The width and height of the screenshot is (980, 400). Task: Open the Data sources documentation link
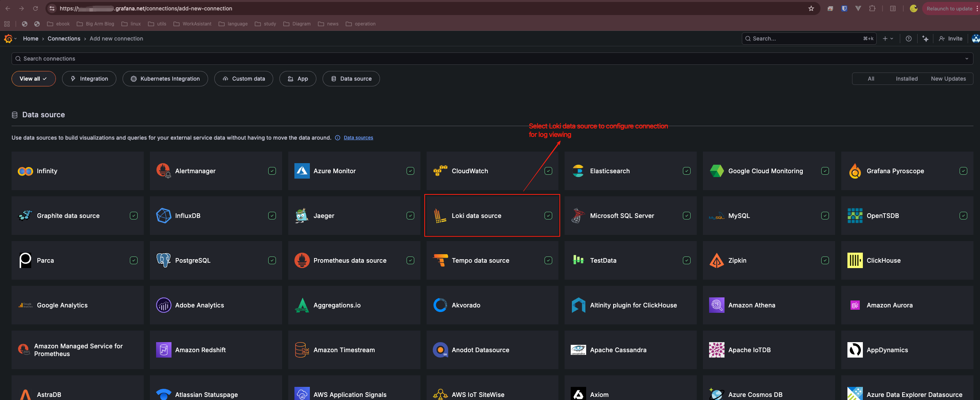point(358,138)
